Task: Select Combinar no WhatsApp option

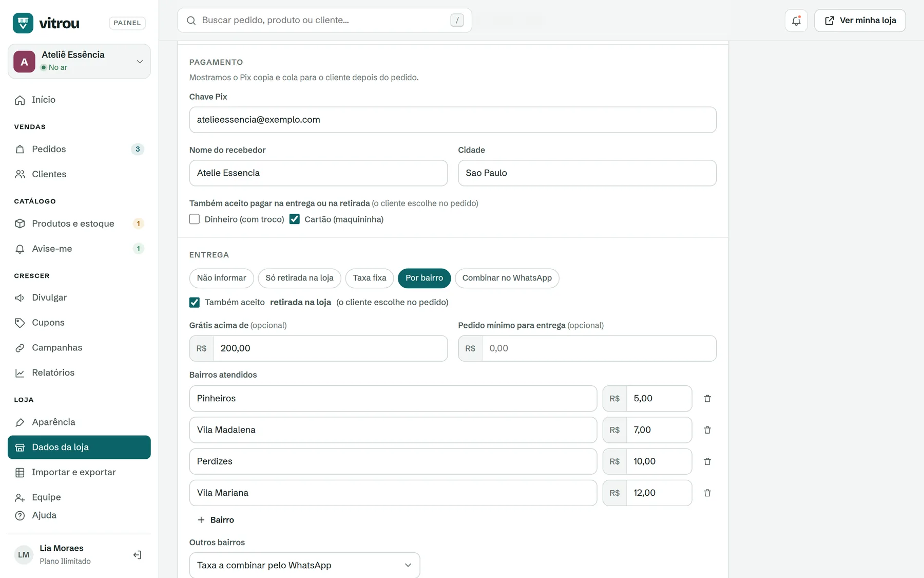Action: (x=507, y=278)
